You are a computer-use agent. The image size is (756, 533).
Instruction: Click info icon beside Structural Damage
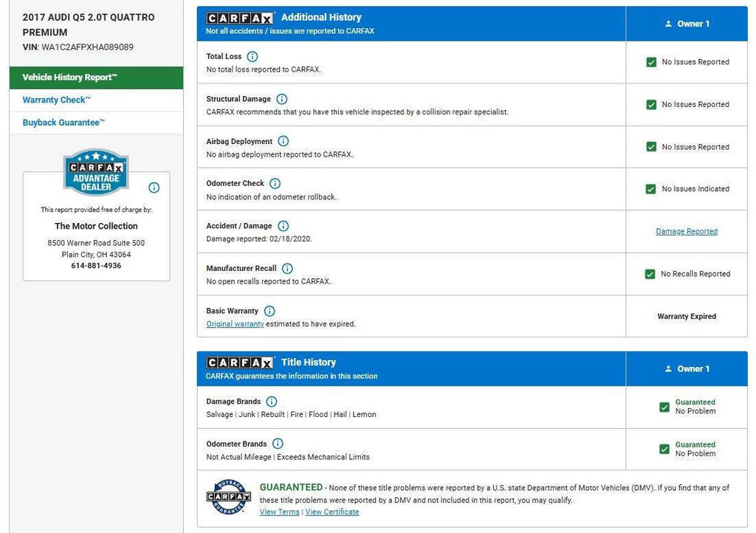pos(281,99)
